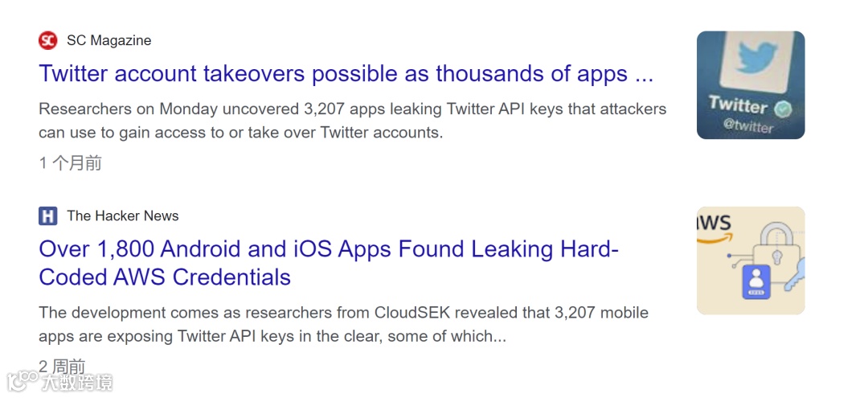
Task: Click the padlock icon in AWS thumbnail
Action: point(776,250)
